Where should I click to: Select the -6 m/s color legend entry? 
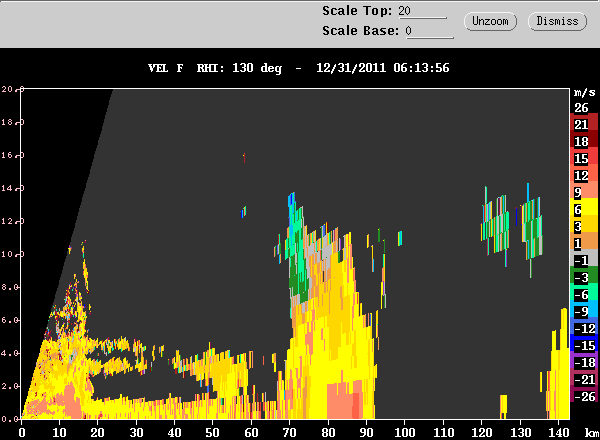[x=584, y=294]
